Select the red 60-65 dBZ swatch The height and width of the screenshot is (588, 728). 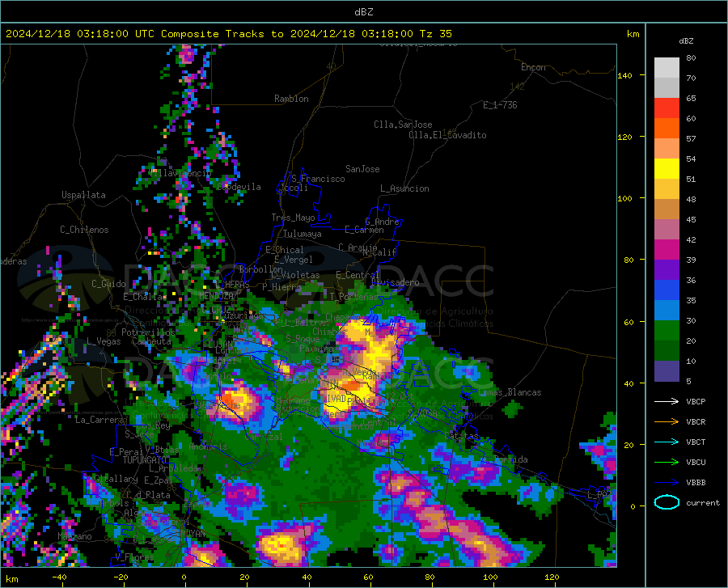click(667, 108)
